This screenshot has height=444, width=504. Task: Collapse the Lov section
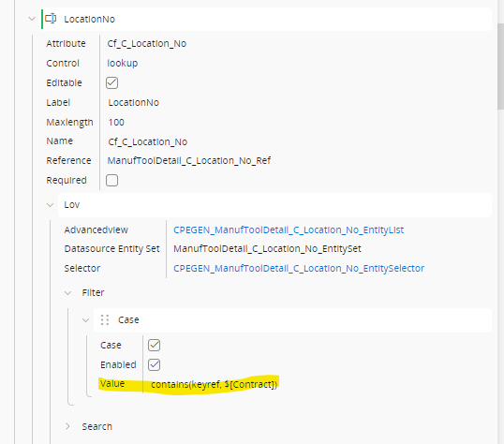click(50, 205)
